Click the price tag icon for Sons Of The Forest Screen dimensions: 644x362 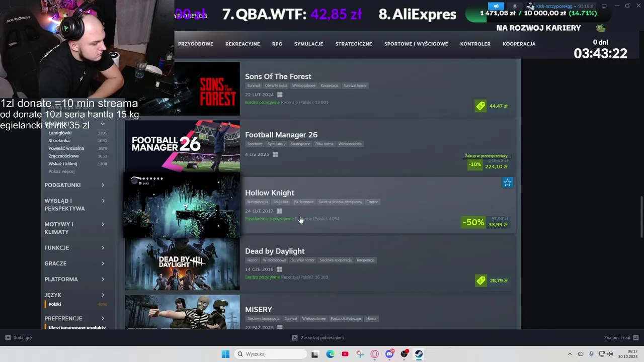(x=480, y=106)
